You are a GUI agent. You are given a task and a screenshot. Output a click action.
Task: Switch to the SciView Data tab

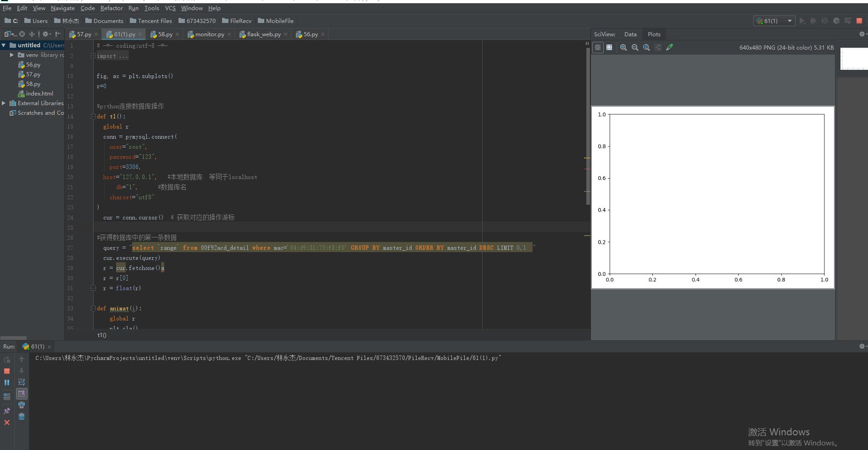click(x=630, y=34)
